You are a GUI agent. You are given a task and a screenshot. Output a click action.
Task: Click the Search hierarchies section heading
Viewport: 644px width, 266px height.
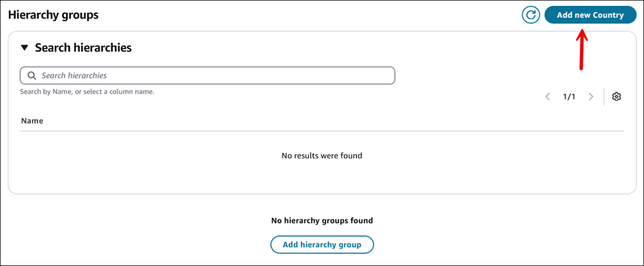(x=83, y=48)
